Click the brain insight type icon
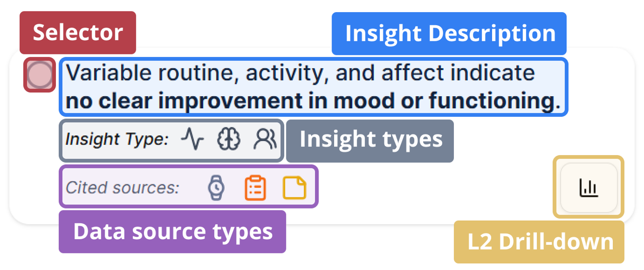The width and height of the screenshot is (644, 270). pyautogui.click(x=229, y=140)
